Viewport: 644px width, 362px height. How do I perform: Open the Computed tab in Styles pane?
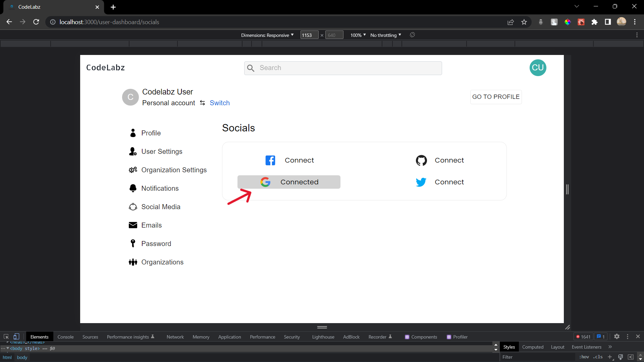tap(533, 347)
